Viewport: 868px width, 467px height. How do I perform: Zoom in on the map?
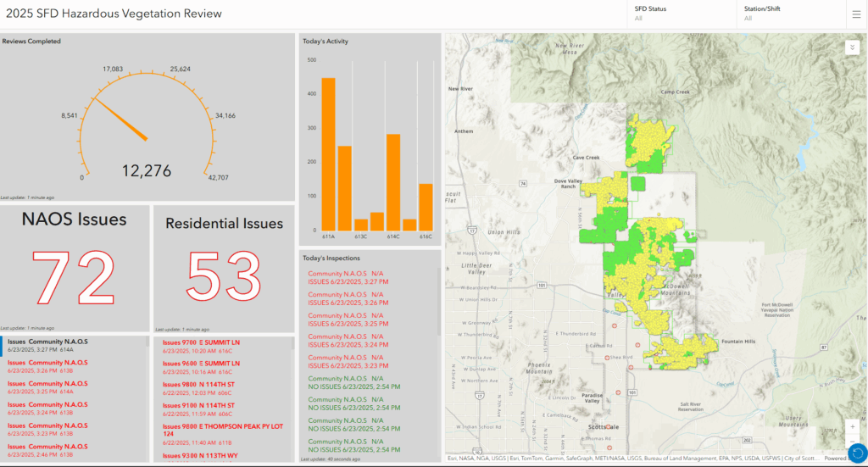point(853,426)
